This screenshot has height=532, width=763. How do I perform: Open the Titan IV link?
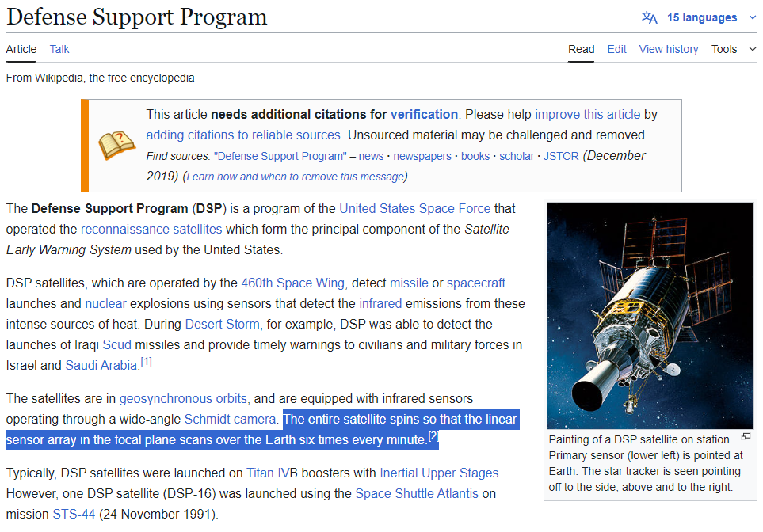tap(268, 473)
